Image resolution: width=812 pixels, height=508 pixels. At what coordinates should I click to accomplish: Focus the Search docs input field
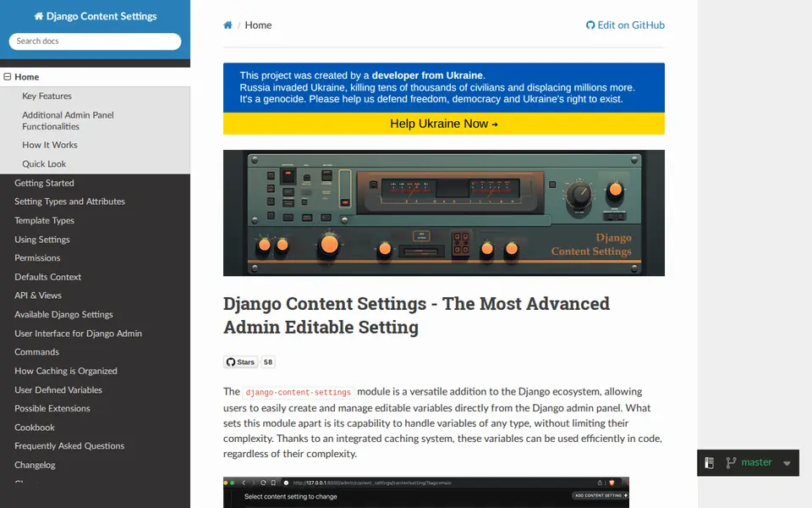pos(96,41)
